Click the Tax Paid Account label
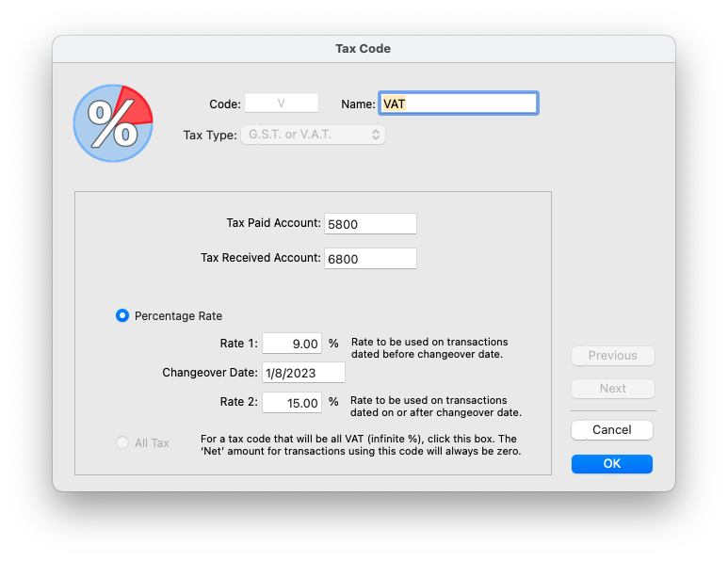This screenshot has height=561, width=728. (273, 223)
